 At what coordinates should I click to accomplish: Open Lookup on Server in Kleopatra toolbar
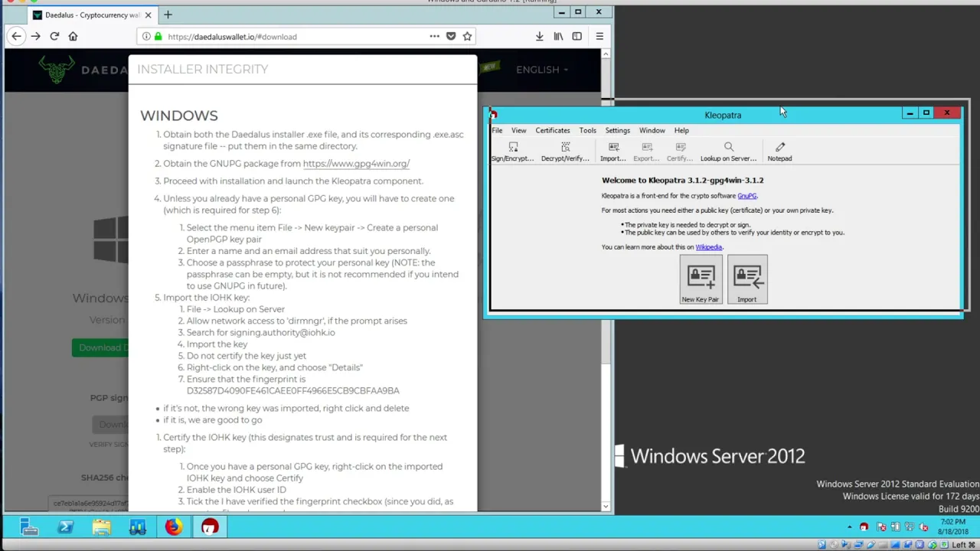click(728, 152)
